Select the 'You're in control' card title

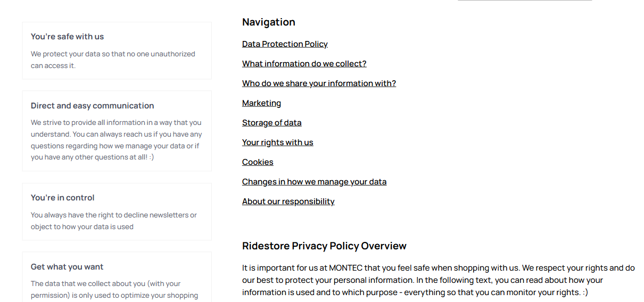(x=62, y=198)
